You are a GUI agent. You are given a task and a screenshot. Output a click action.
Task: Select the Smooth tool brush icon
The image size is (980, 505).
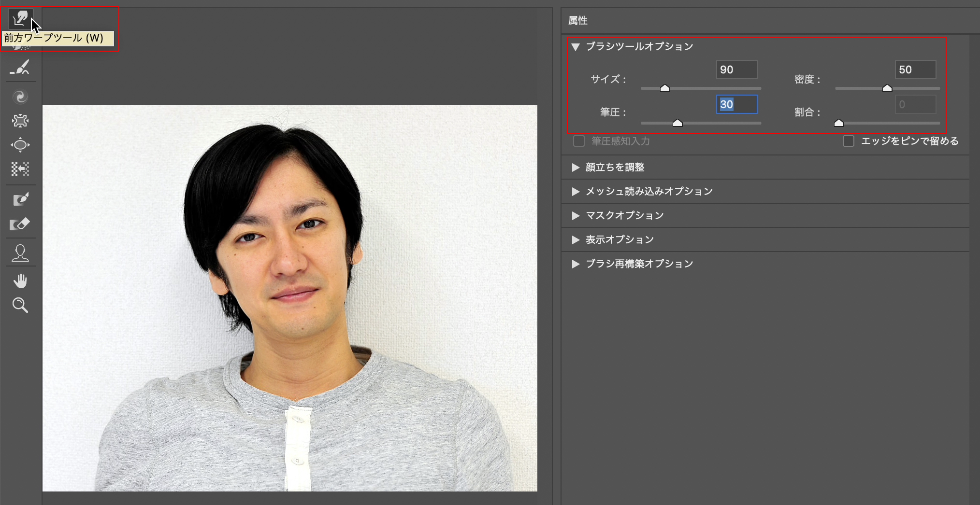[x=20, y=68]
